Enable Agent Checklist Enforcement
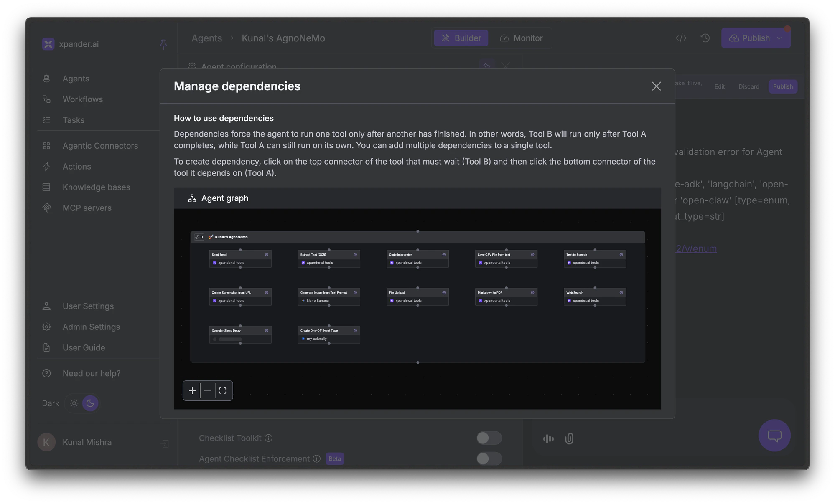The width and height of the screenshot is (835, 504). pyautogui.click(x=489, y=458)
